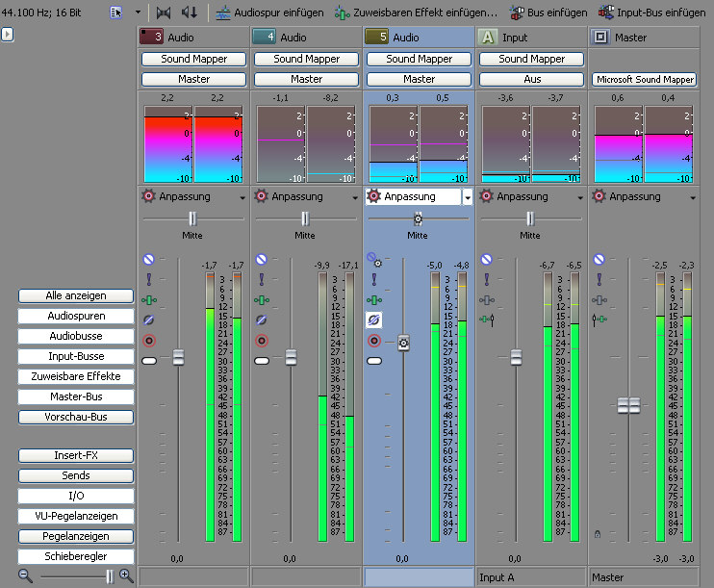This screenshot has height=588, width=714.
Task: Click the automation gear icon on Audio 4
Action: 261,196
